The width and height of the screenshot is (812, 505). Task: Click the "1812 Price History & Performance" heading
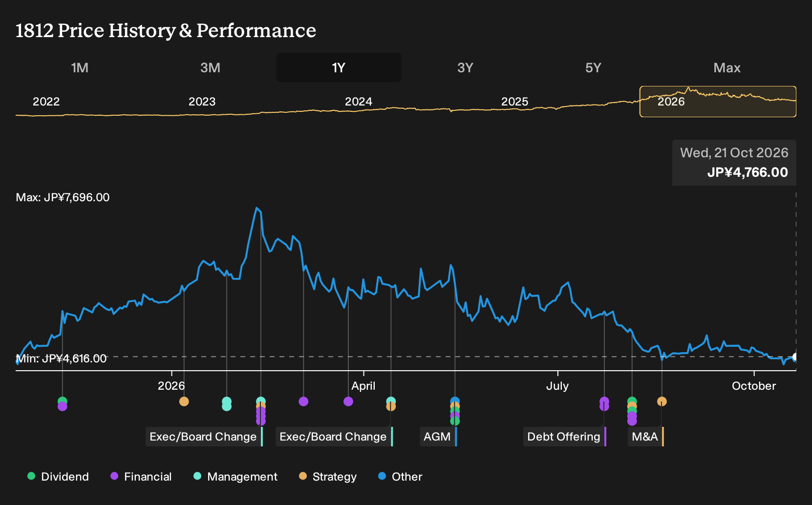point(166,30)
